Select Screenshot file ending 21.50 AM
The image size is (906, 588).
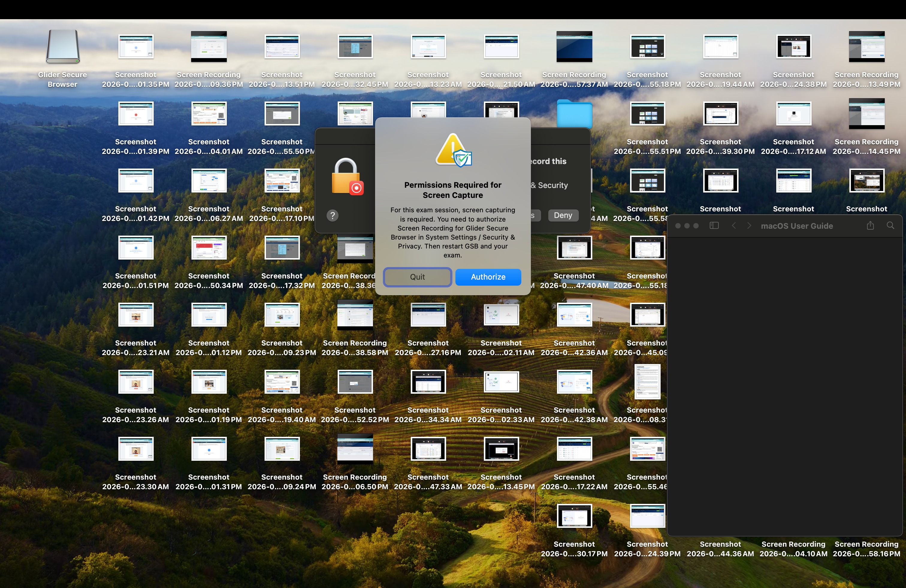coord(501,46)
